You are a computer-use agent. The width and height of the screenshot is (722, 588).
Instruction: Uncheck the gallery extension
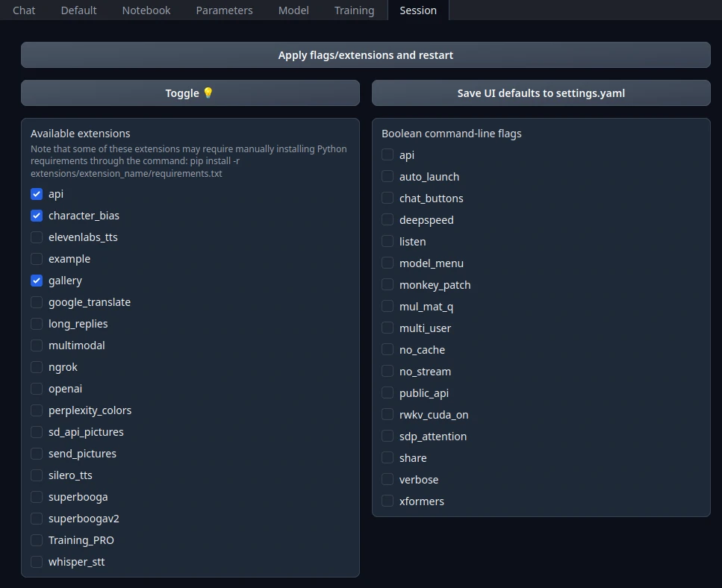[37, 281]
